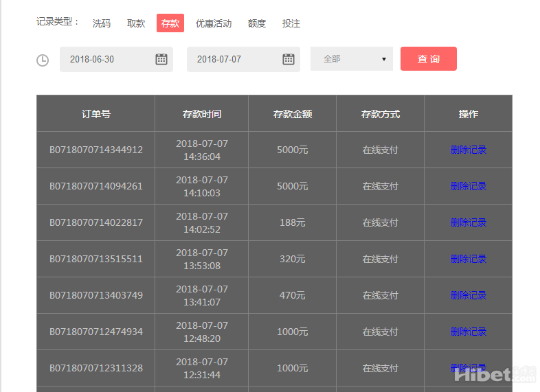The width and height of the screenshot is (540, 392).
Task: Delete the 320元 deposit record
Action: point(468,259)
